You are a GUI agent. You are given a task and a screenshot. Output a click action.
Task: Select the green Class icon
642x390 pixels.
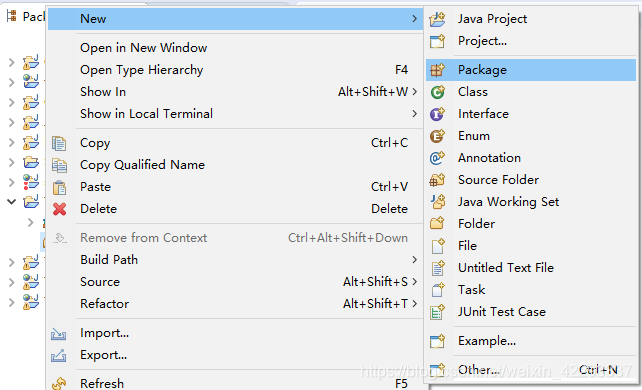coord(437,92)
